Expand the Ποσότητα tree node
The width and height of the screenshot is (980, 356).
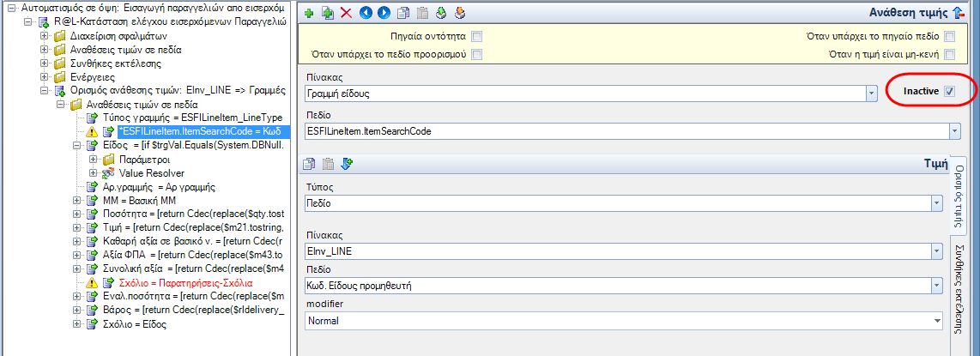click(x=77, y=214)
